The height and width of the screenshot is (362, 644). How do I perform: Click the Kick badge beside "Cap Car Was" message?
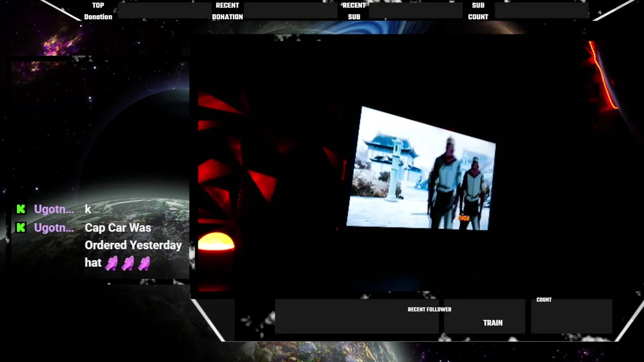coord(21,228)
